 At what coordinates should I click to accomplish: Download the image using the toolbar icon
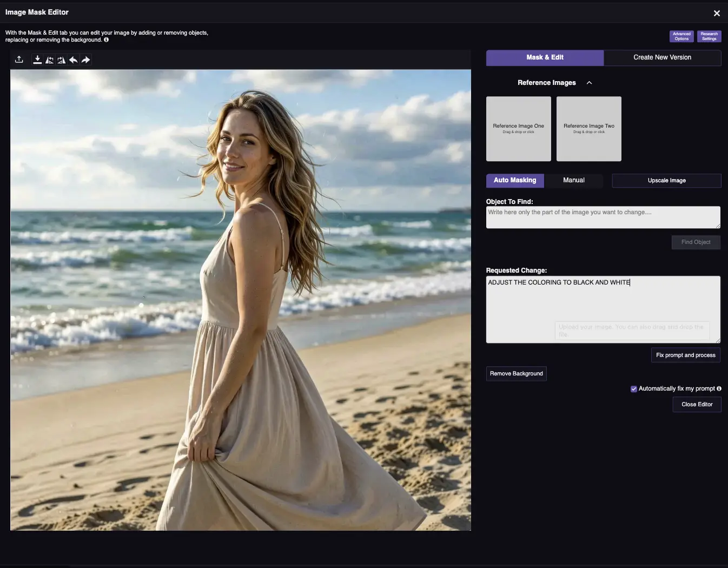[37, 60]
